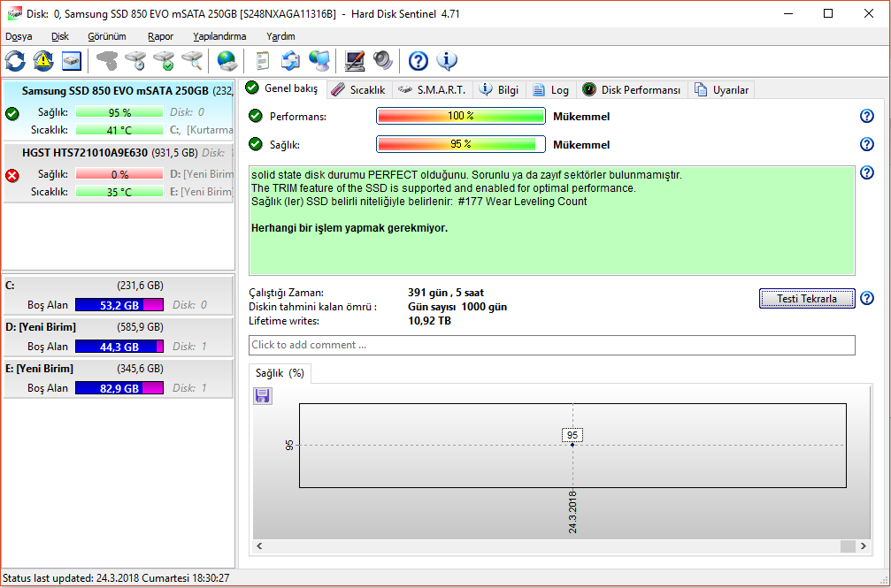The image size is (891, 588).
Task: Click the disk with clock toolbar icon
Action: tap(135, 61)
